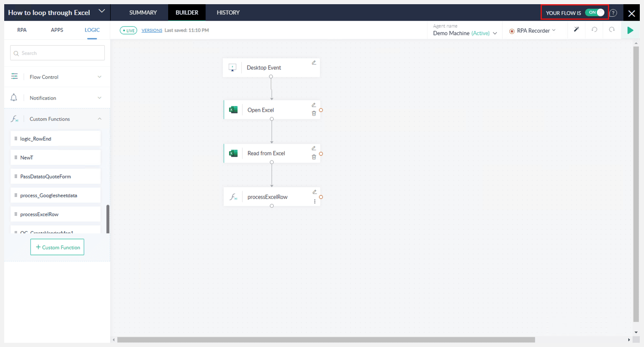
Task: Open the help question mark icon
Action: tap(613, 13)
